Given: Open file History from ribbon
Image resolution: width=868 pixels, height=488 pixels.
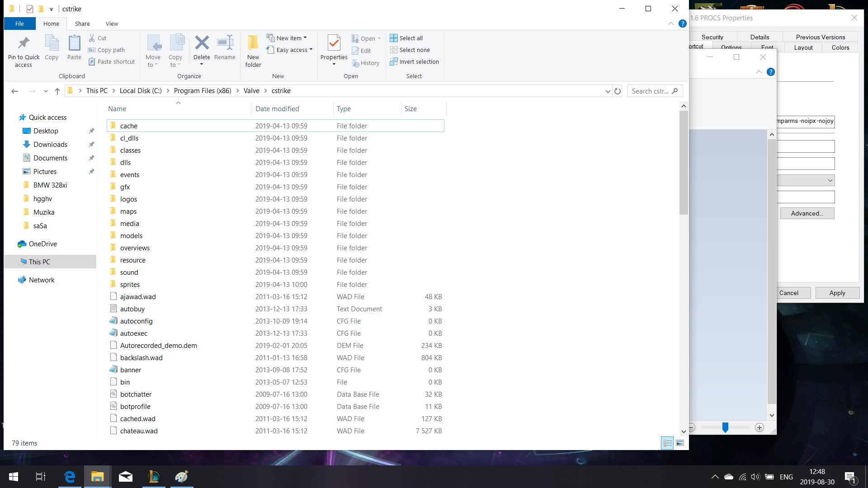Looking at the screenshot, I should click(366, 63).
